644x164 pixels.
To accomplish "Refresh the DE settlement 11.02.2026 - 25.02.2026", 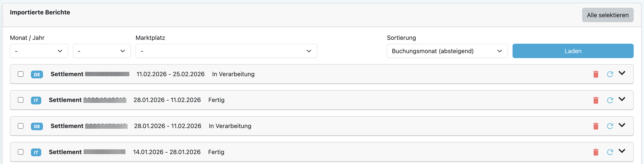I will coord(610,74).
